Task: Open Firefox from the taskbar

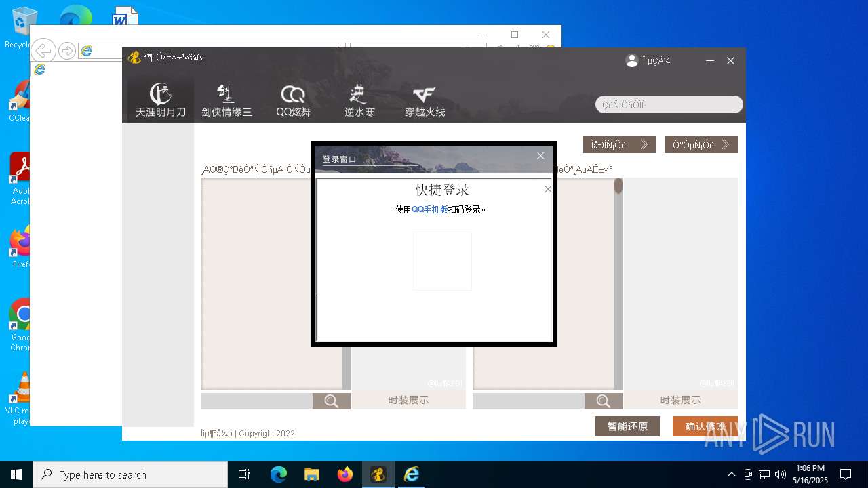Action: [x=345, y=474]
